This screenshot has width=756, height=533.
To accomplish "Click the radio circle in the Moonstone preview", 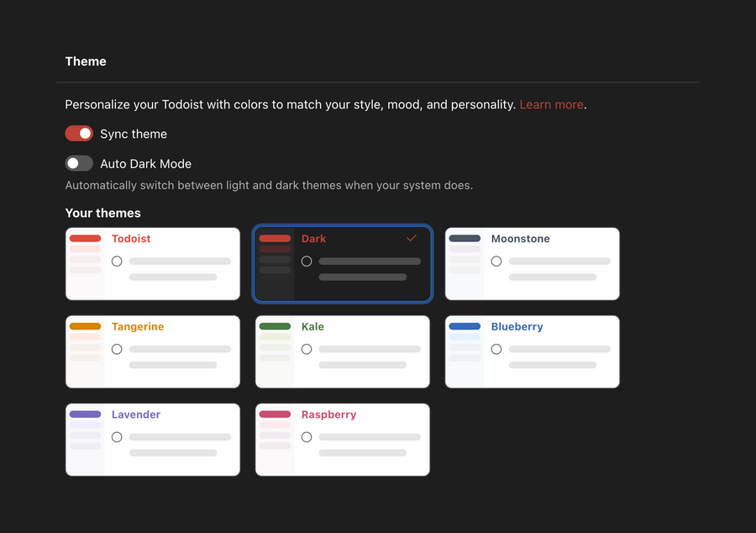I will [x=496, y=261].
